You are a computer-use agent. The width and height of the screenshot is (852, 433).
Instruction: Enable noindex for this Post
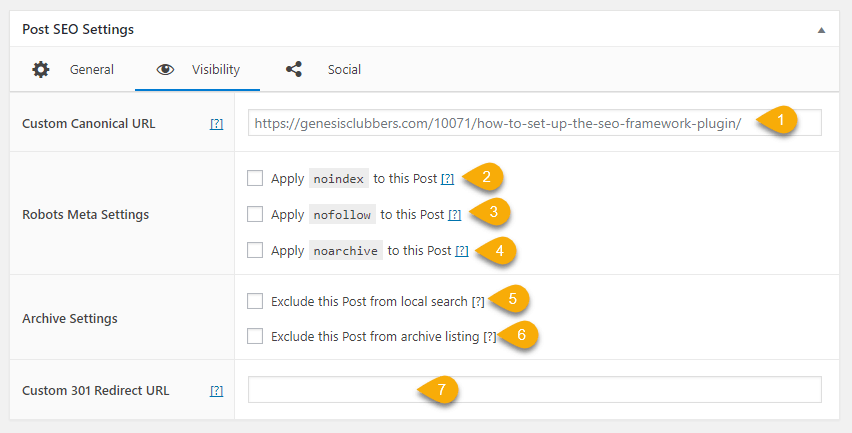point(256,179)
